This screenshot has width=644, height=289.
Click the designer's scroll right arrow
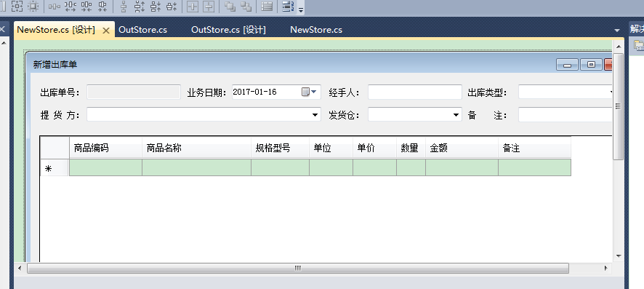coord(605,268)
